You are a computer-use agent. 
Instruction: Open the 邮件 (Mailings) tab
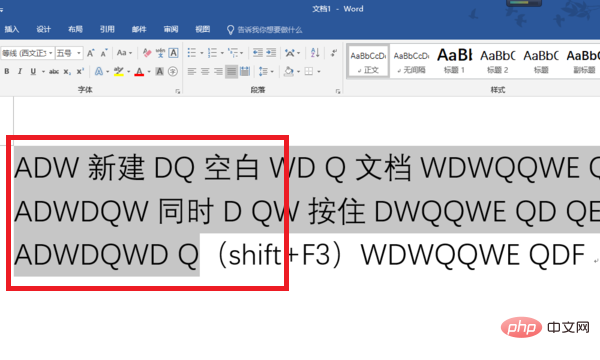click(x=139, y=29)
